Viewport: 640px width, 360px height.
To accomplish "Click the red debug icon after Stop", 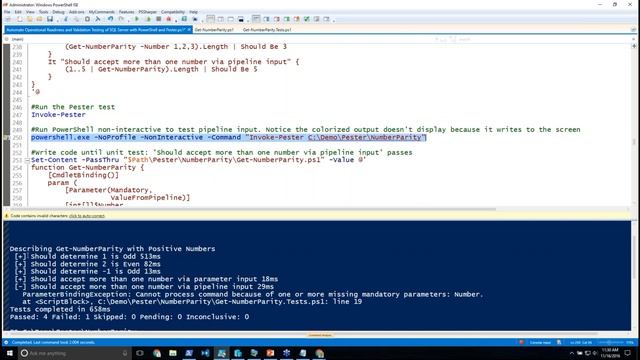I will tap(168, 19).
